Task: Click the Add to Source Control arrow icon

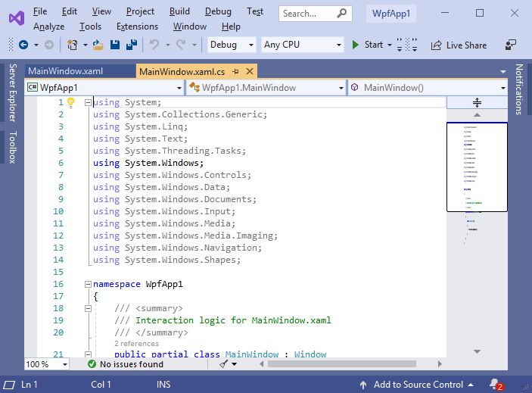Action: (x=363, y=385)
